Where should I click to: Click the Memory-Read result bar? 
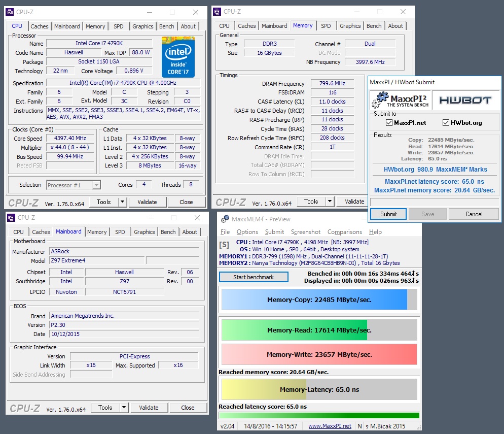[x=319, y=330]
